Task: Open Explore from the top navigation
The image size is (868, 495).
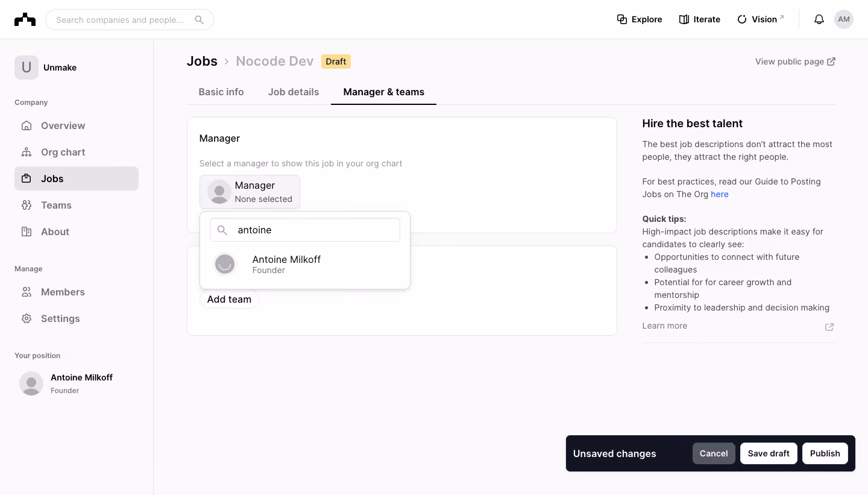Action: coord(640,19)
